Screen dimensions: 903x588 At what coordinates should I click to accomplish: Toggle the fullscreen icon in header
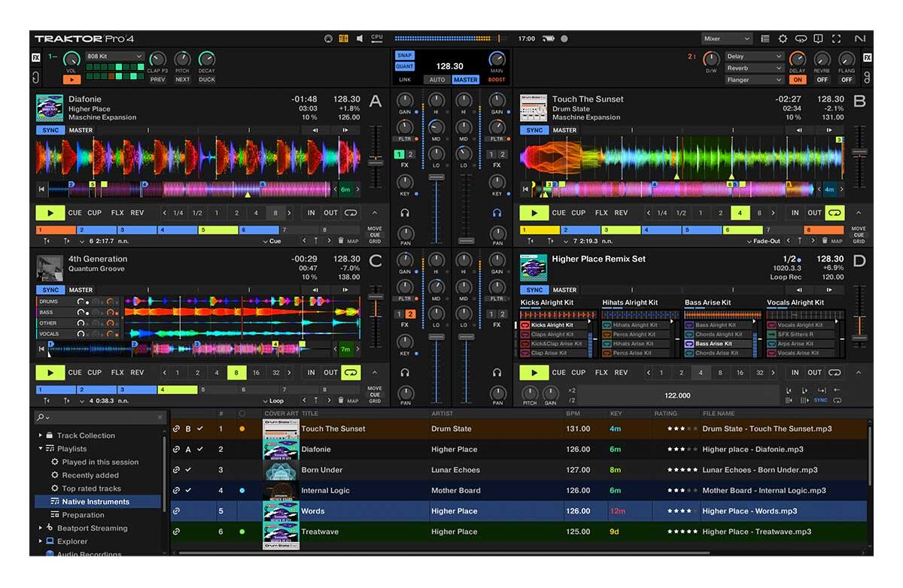point(835,38)
